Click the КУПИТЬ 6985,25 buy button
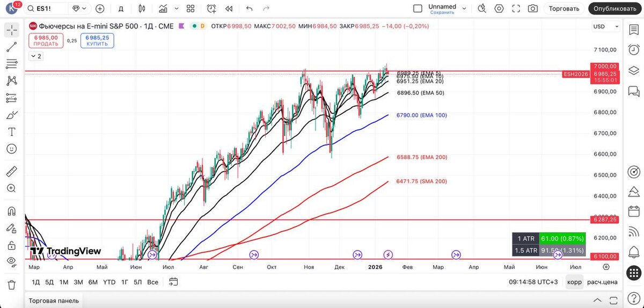 [x=97, y=41]
